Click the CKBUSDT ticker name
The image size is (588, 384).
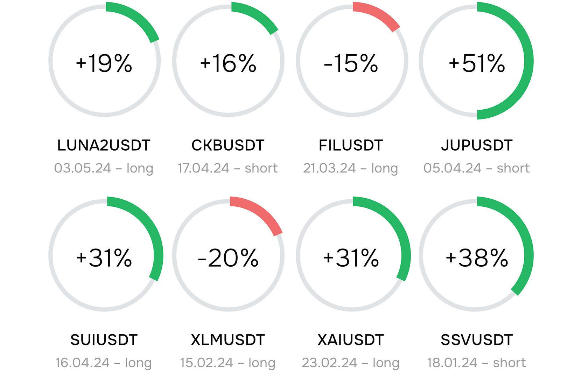click(x=228, y=145)
